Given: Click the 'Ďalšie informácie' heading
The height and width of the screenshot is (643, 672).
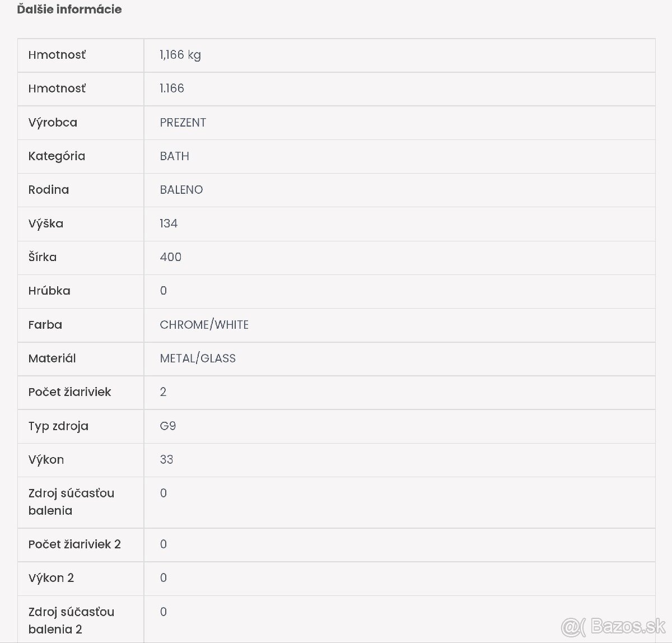Looking at the screenshot, I should click(x=69, y=10).
